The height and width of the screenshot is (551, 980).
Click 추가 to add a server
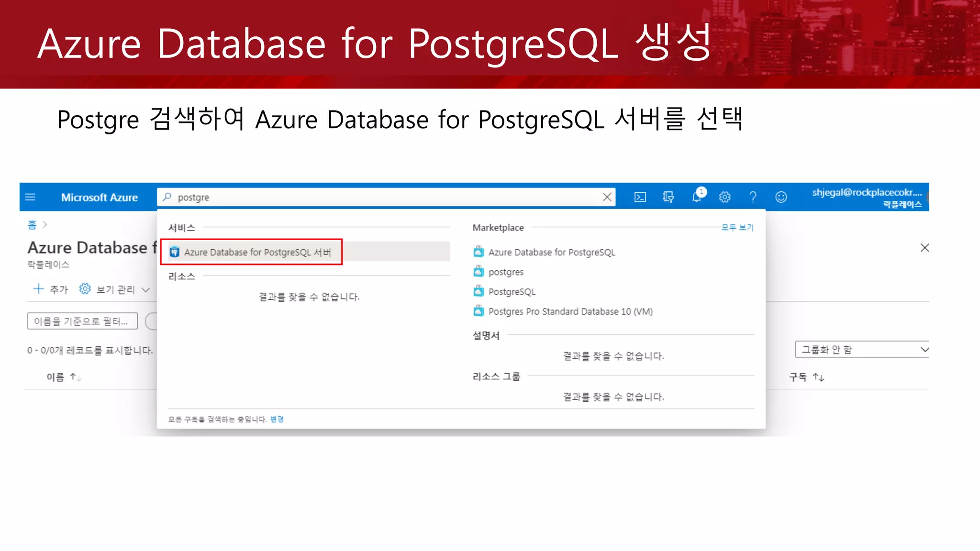click(x=51, y=289)
